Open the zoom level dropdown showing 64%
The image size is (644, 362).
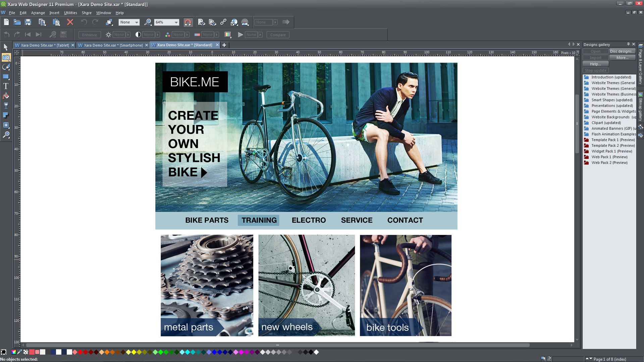(x=177, y=22)
